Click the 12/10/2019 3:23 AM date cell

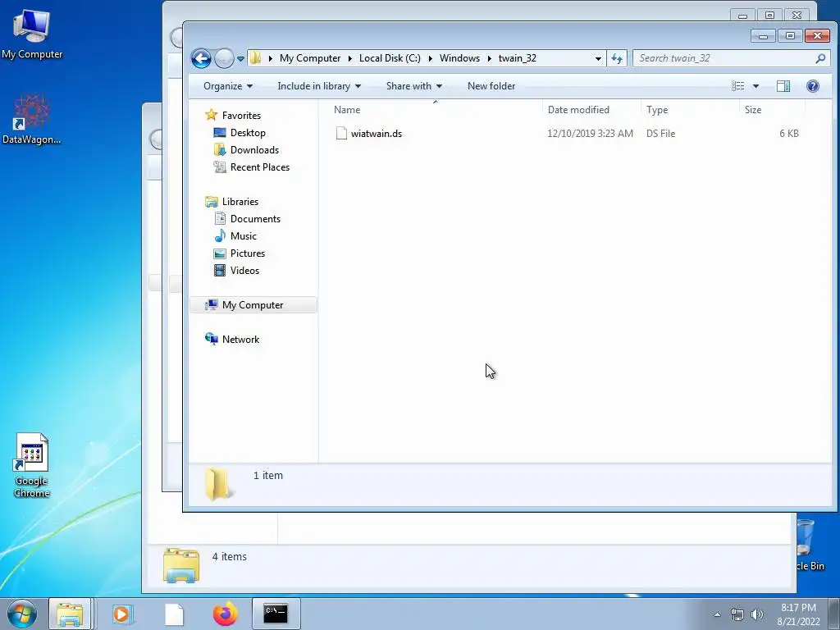pos(590,134)
